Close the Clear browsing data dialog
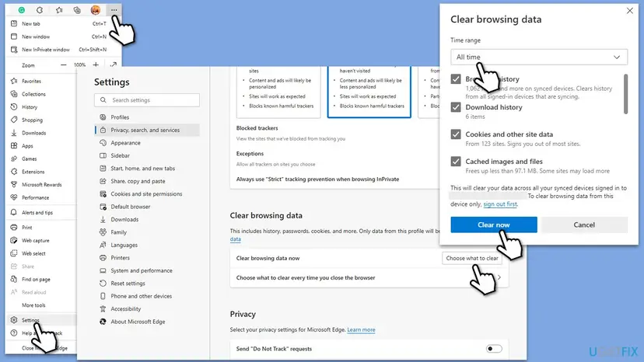The width and height of the screenshot is (644, 362). 630,11
